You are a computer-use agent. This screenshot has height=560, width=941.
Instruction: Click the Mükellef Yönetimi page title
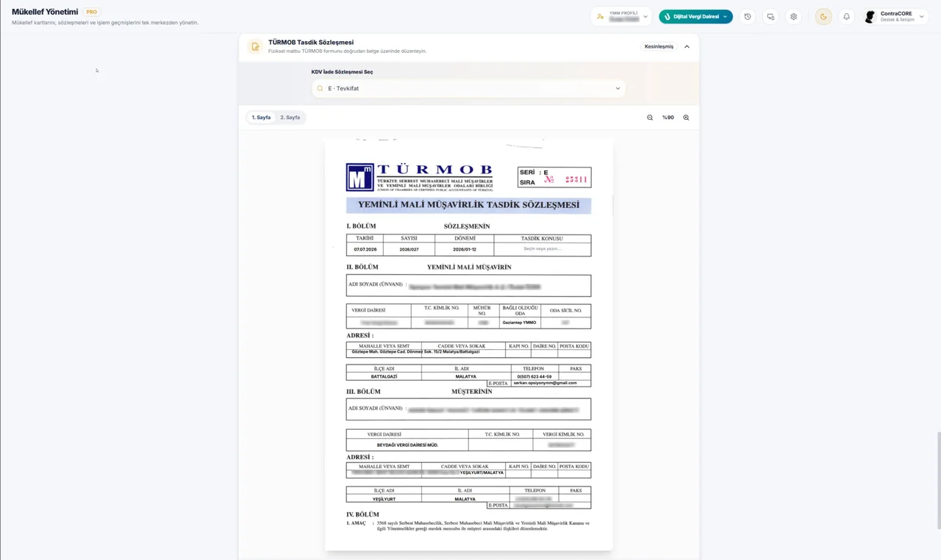[x=45, y=12]
